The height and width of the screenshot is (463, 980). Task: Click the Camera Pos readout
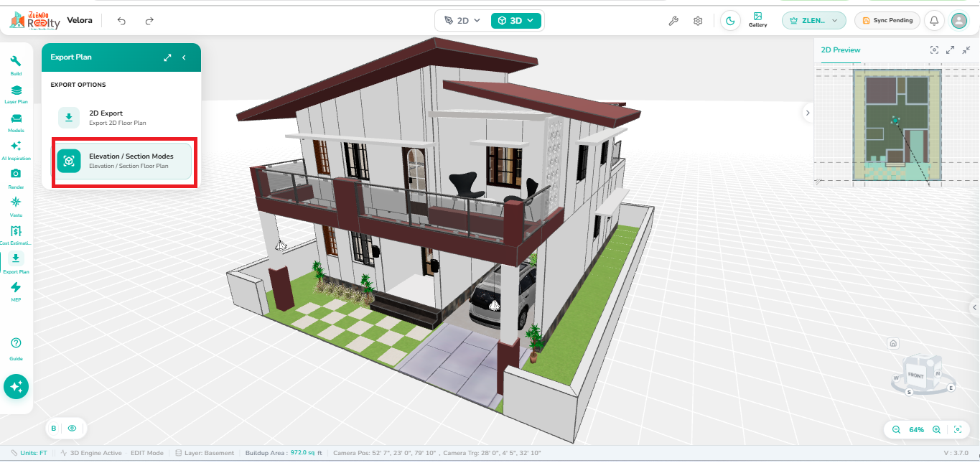coord(384,453)
